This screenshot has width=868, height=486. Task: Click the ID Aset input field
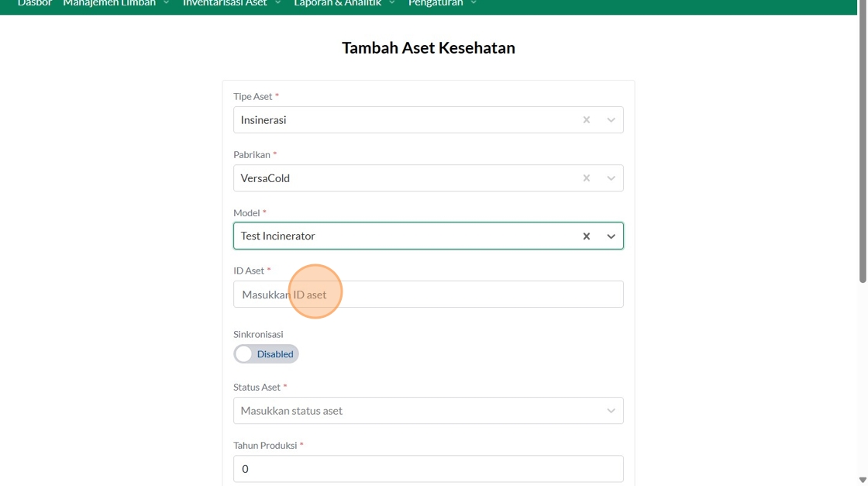(x=428, y=295)
